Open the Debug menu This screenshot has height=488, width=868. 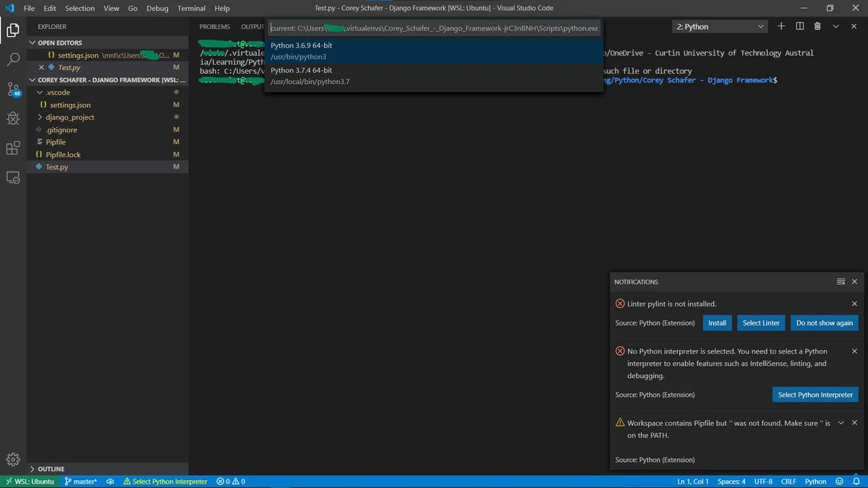pyautogui.click(x=158, y=8)
